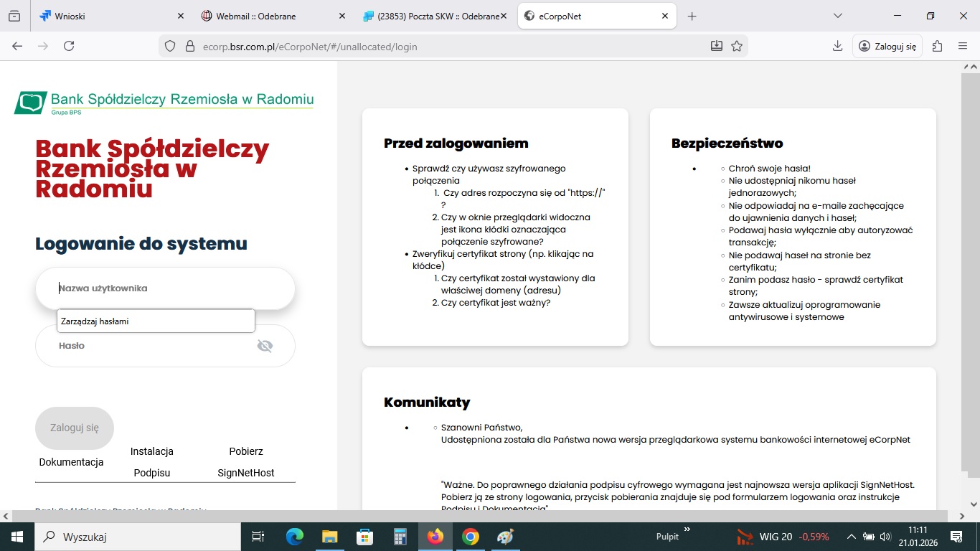This screenshot has height=551, width=980.
Task: Click the WIG 20 stock widget
Action: pos(783,537)
